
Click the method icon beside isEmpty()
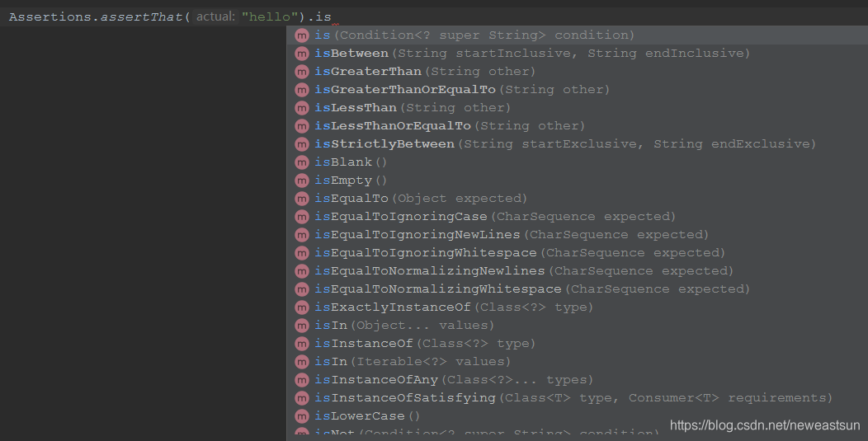click(x=302, y=181)
